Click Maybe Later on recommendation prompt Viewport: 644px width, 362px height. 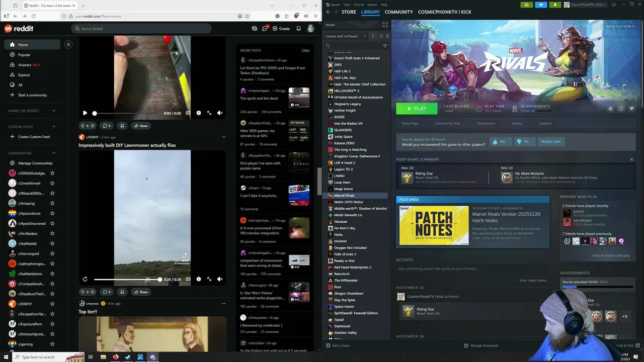point(550,141)
